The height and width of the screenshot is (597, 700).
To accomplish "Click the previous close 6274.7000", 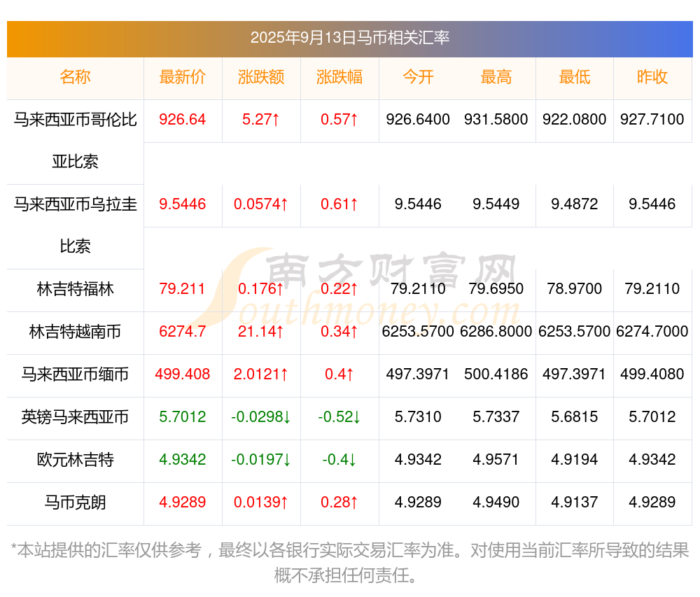I will (652, 332).
